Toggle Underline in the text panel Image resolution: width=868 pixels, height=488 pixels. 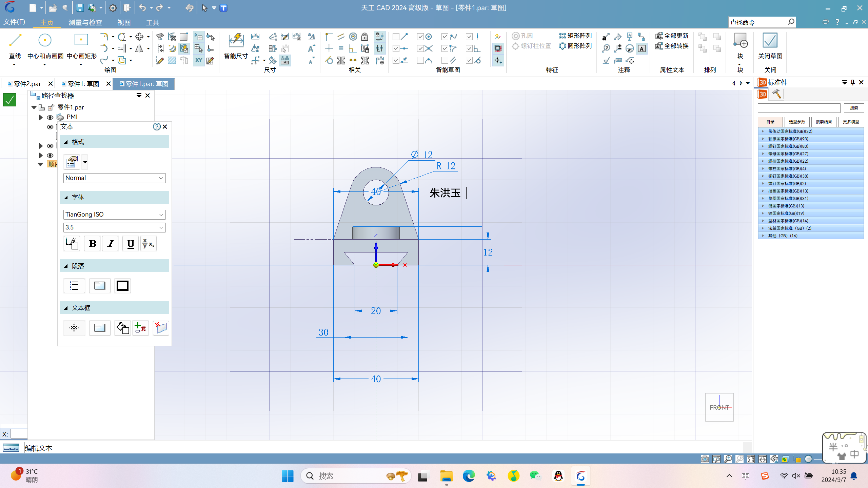click(x=131, y=244)
